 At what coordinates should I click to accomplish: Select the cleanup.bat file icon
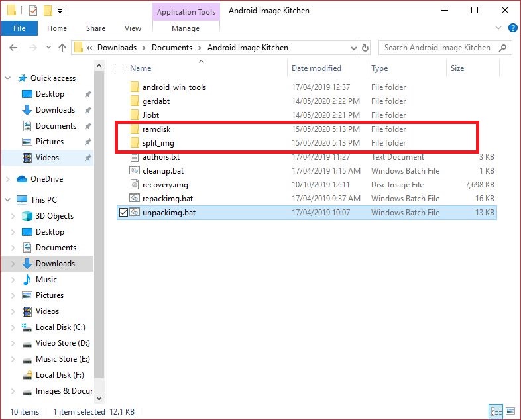135,171
